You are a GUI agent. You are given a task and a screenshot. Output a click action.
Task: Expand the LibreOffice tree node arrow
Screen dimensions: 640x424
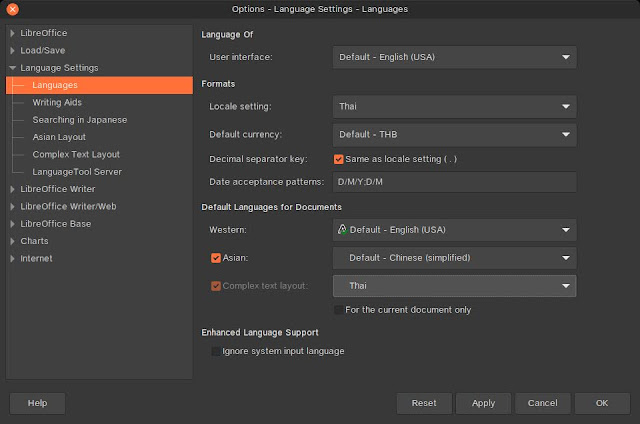pyautogui.click(x=12, y=33)
